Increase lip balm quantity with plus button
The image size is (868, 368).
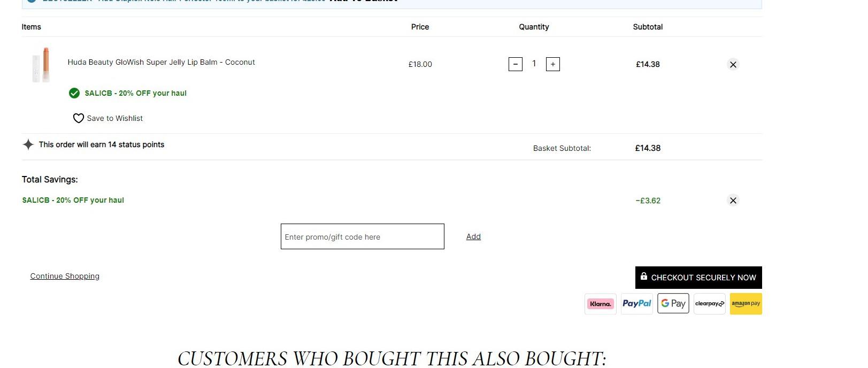(552, 64)
